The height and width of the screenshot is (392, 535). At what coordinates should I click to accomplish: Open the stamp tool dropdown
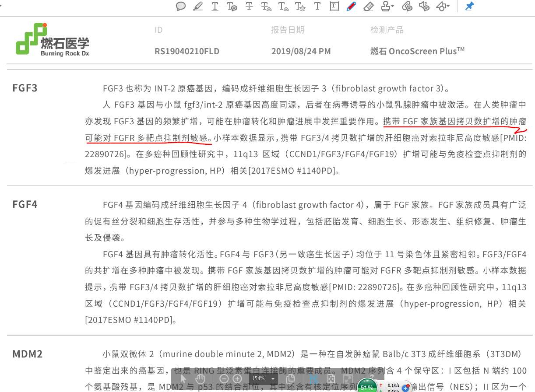(x=385, y=7)
